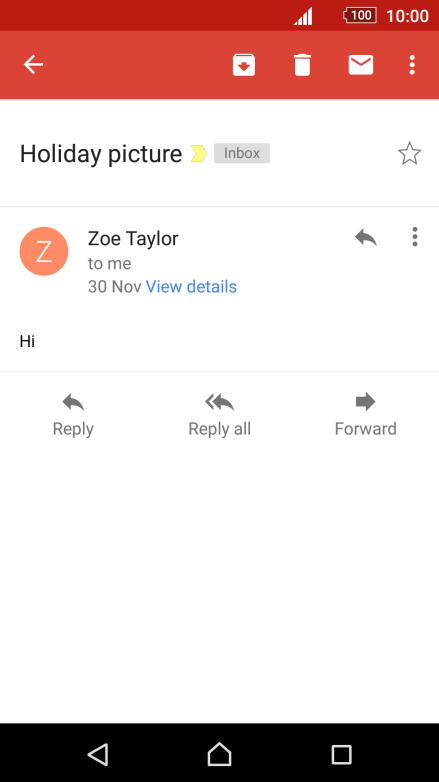Reply using the arrow beside sender
Screen dimensions: 439x782
366,237
